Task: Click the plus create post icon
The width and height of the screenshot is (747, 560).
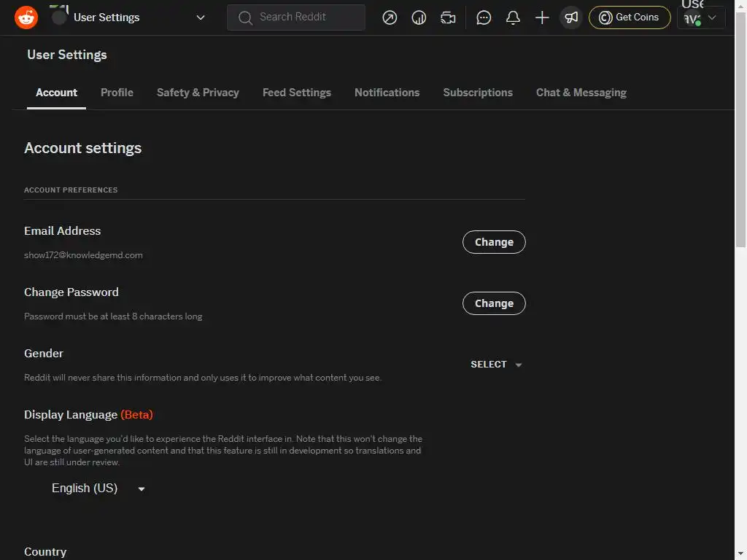Action: [542, 18]
